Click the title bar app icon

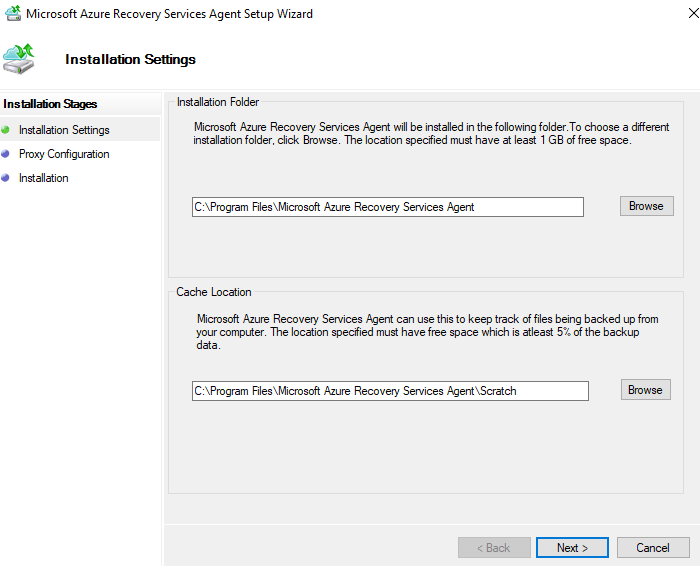coord(13,13)
